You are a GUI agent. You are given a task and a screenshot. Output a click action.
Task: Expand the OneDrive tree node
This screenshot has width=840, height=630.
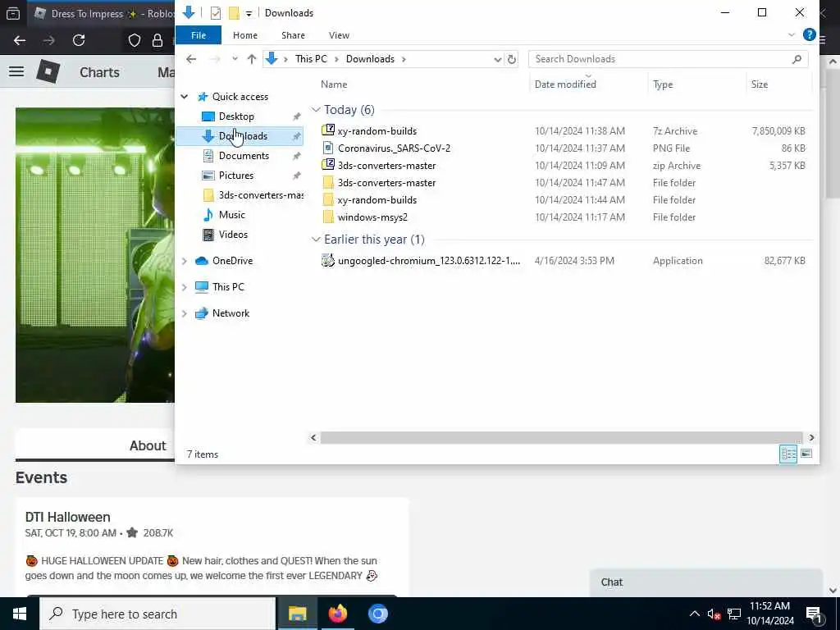tap(185, 260)
